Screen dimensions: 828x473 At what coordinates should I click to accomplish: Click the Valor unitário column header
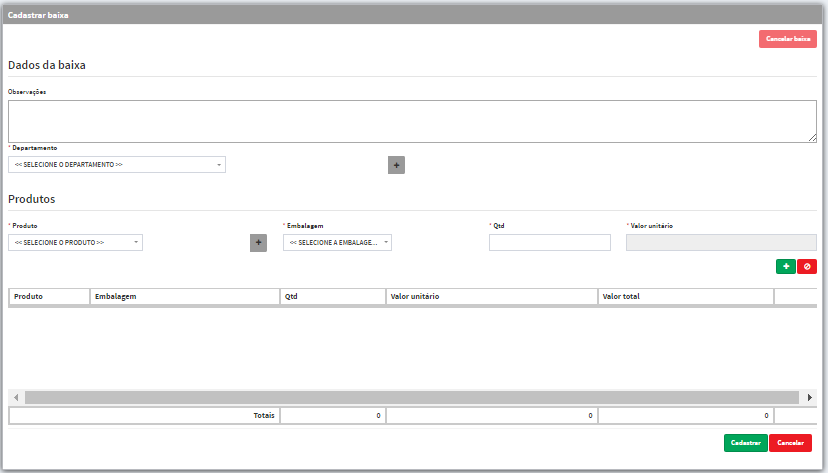coord(492,297)
